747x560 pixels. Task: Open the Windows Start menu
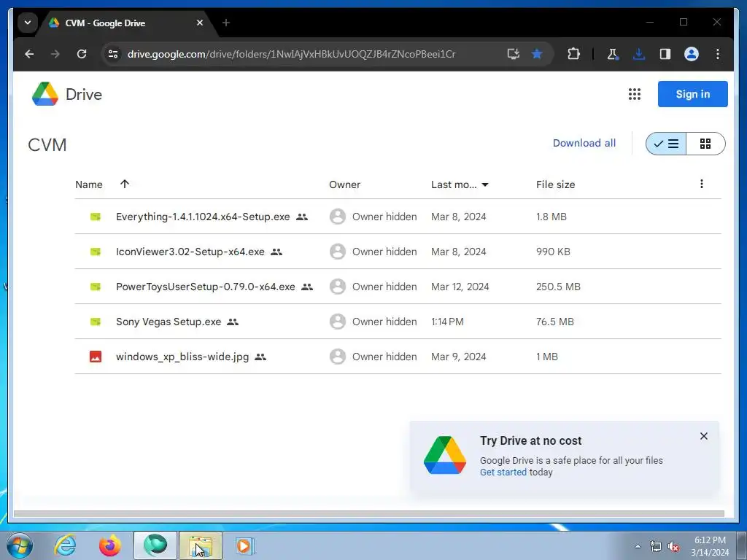(19, 545)
